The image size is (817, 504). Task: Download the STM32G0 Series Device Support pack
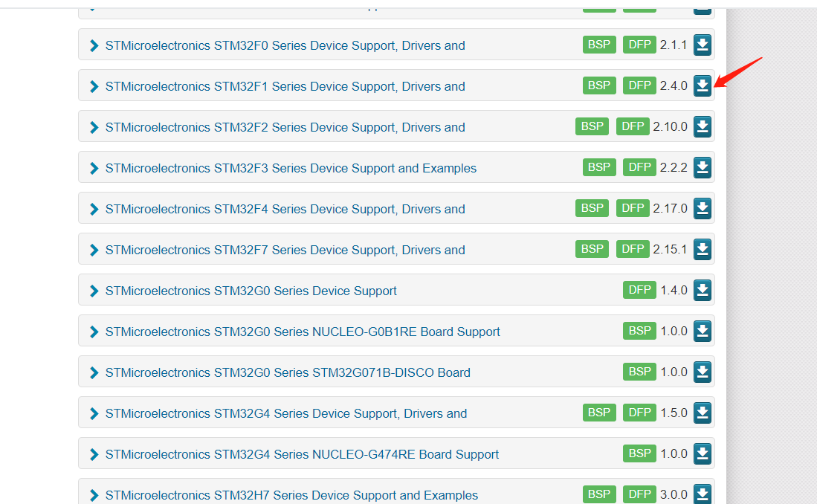tap(703, 291)
